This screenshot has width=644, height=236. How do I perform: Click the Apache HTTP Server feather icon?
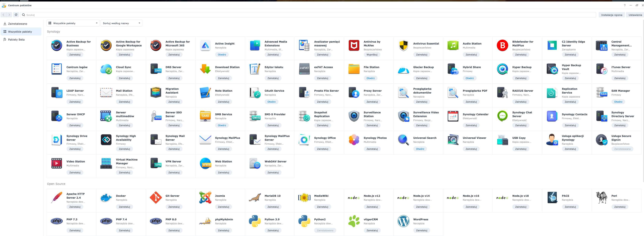tap(57, 198)
